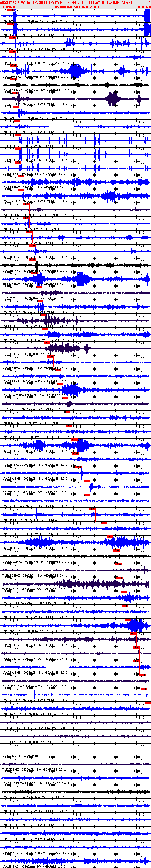Click the TA J05D BHZ station label
Screen dimensions: 151x868
click(35, 769)
